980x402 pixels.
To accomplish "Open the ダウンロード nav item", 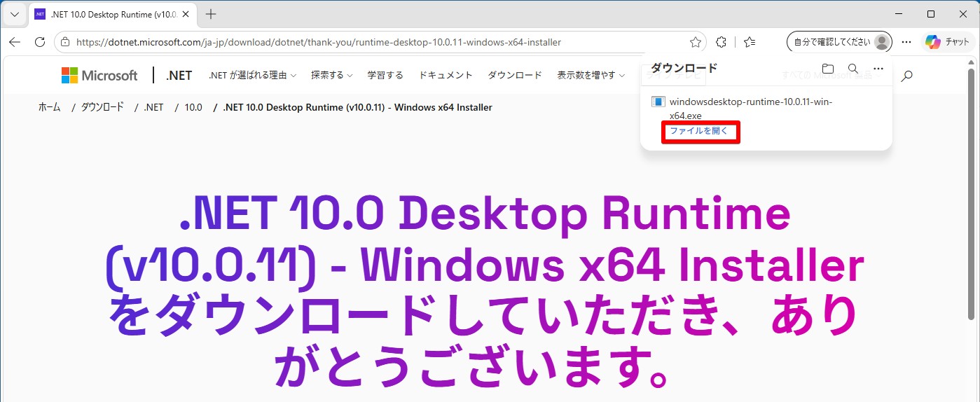I will coord(515,75).
